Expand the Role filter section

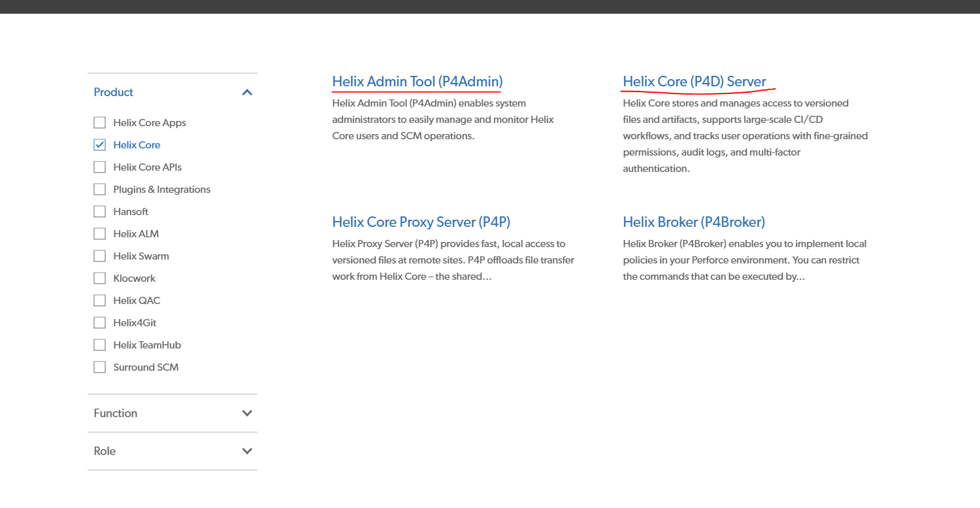(172, 451)
